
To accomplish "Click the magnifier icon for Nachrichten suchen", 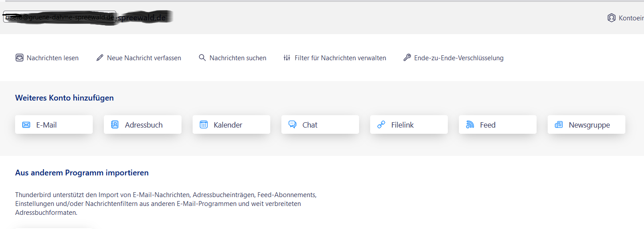I will (202, 58).
